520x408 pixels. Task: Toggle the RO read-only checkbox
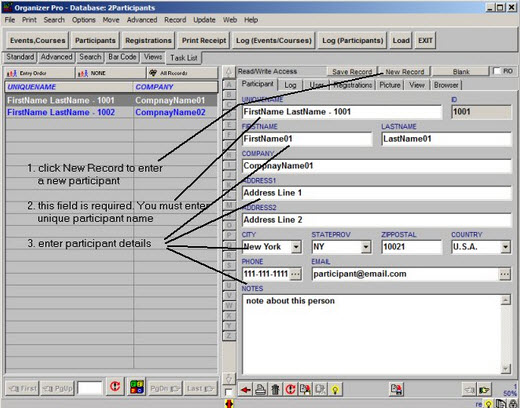[x=497, y=71]
